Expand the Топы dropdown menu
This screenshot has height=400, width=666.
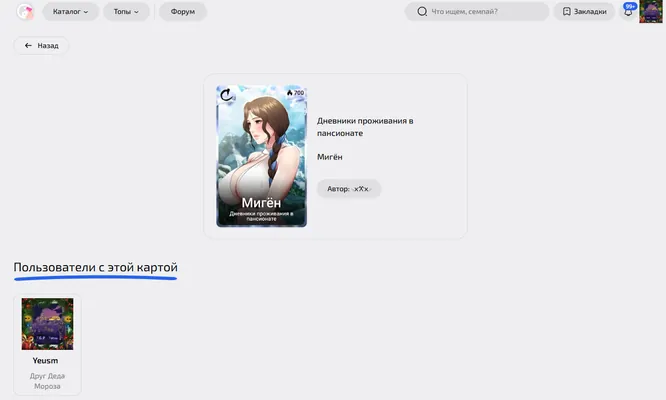coord(126,11)
